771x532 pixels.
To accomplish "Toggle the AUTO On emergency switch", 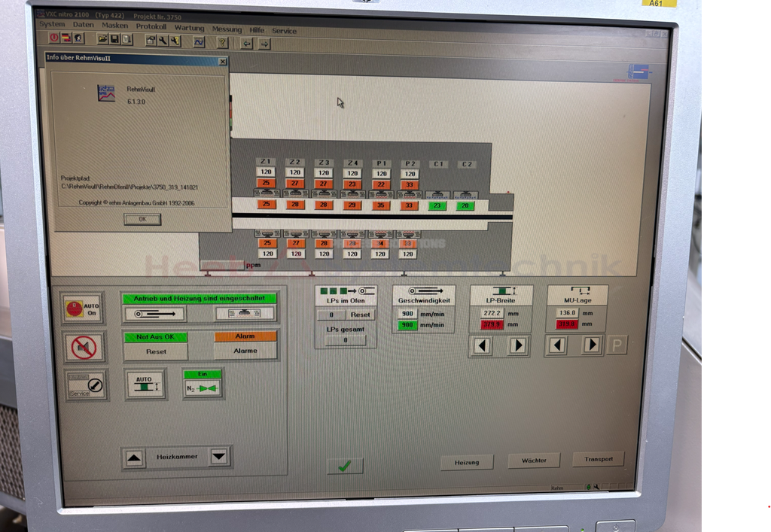I will coord(82,309).
